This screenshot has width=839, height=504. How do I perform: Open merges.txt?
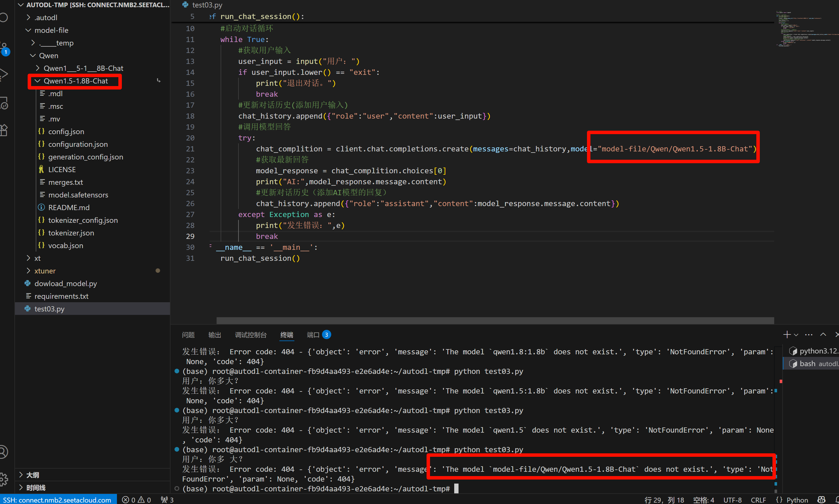[x=92, y=182]
